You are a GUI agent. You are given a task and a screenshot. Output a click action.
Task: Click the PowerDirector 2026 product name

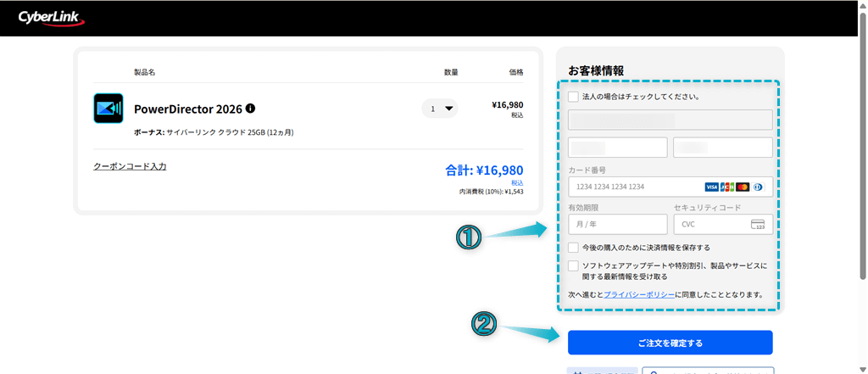188,109
